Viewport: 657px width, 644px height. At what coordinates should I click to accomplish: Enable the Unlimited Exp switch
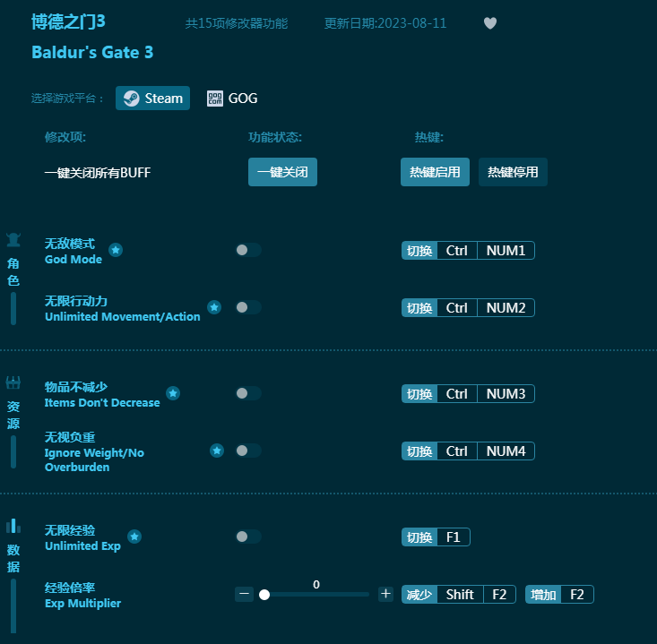(248, 537)
